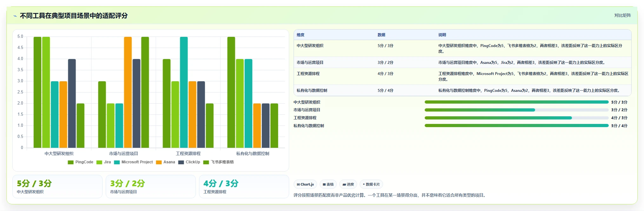This screenshot has width=644, height=211.
Task: Open the 3分 / 2分 市场与运营项目 stat card
Action: (151, 187)
